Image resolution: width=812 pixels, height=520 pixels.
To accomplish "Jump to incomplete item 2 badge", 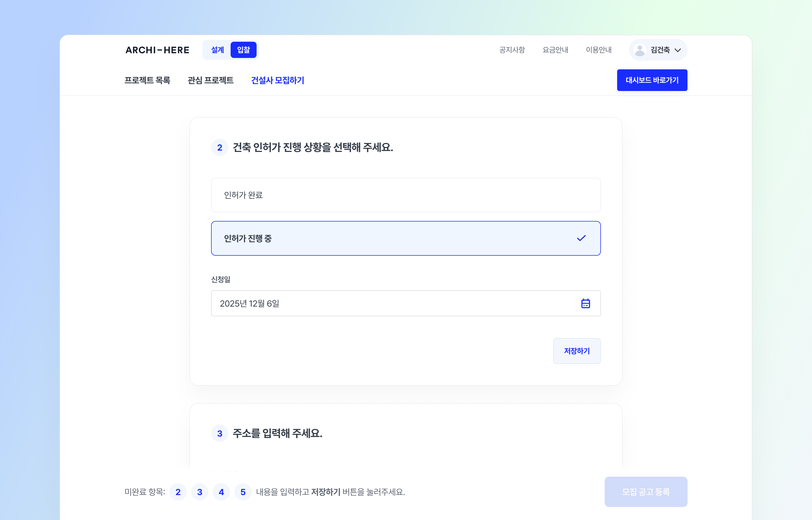I will 178,492.
